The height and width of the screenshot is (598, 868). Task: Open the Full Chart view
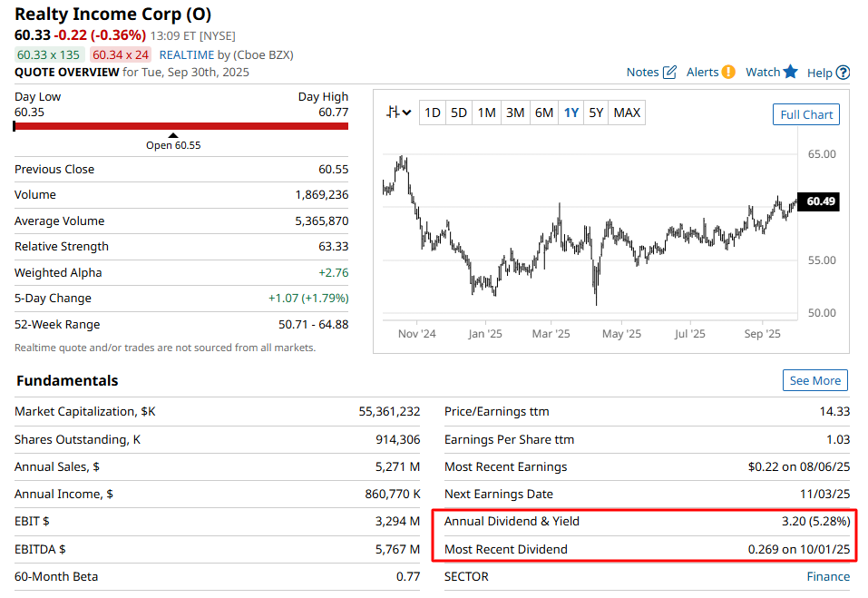pyautogui.click(x=805, y=114)
